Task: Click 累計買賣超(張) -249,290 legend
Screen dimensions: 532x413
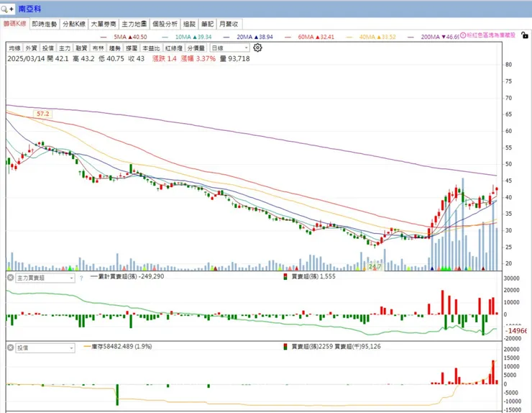Action: click(127, 276)
